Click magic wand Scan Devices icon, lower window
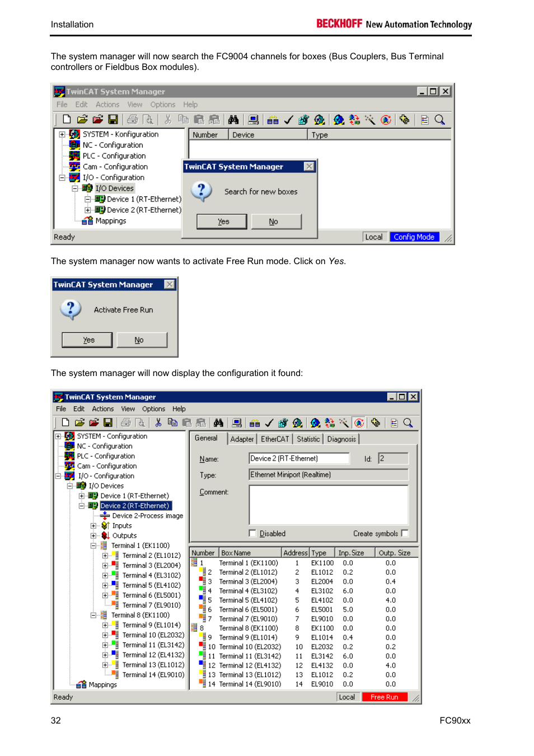 tap(344, 423)
